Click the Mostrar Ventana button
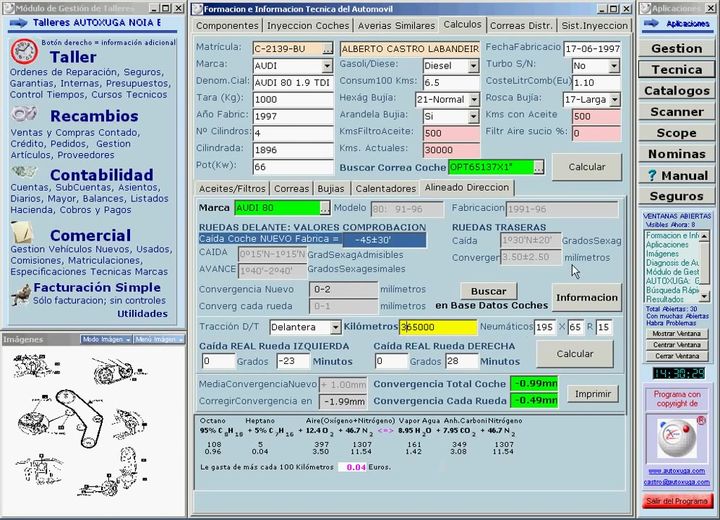Viewport: 720px width, 520px height. [676, 333]
